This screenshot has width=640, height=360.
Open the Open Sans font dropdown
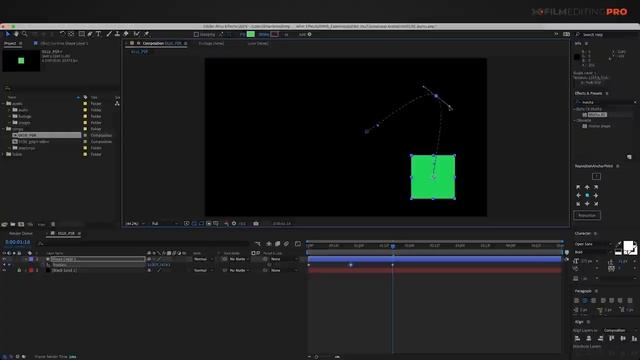click(592, 244)
